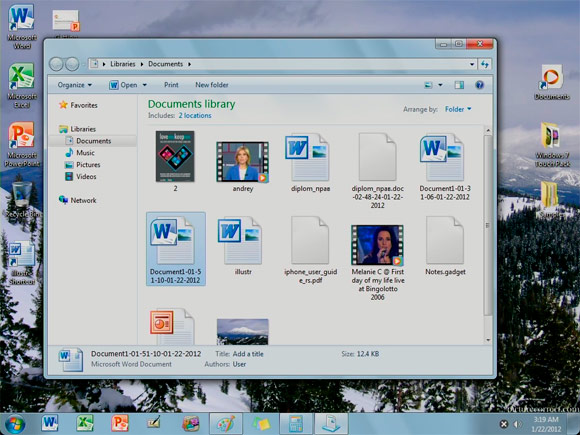580x435 pixels.
Task: Click Open with Word button
Action: (123, 85)
